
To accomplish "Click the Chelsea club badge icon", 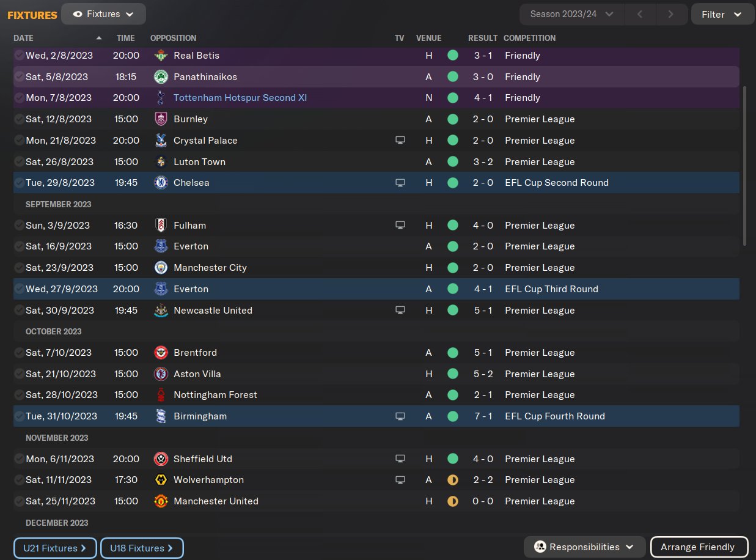I will (161, 183).
